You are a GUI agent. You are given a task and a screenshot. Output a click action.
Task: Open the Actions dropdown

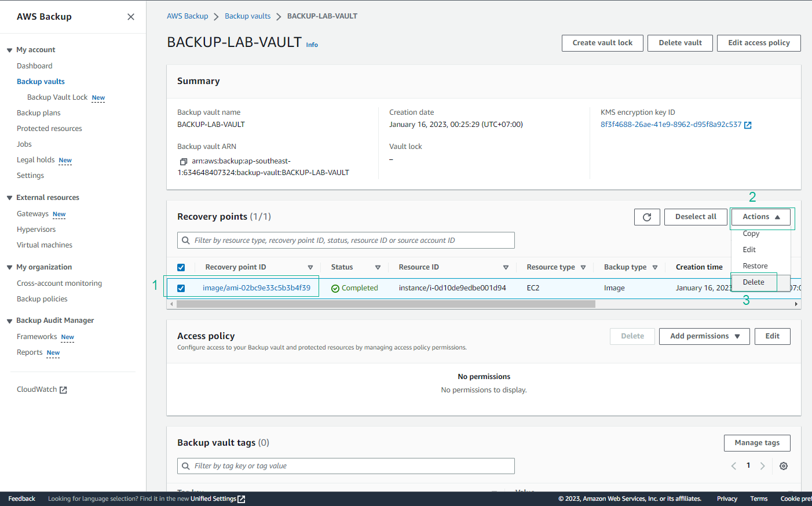(761, 217)
